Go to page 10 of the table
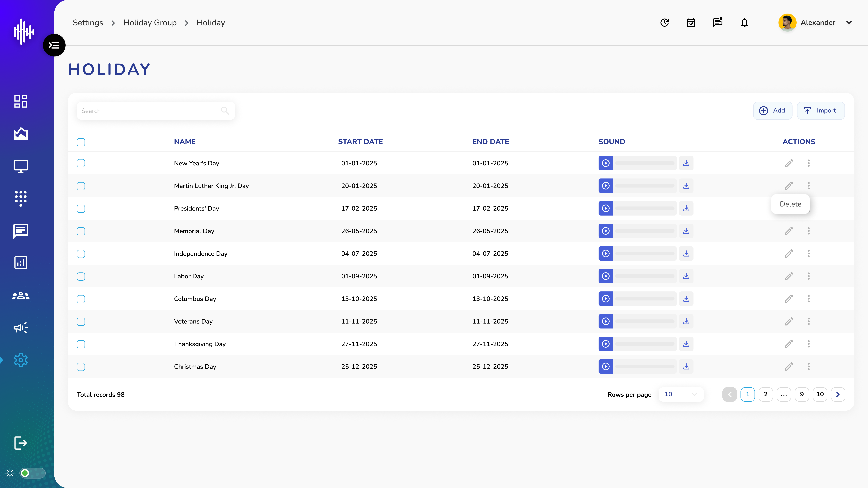The width and height of the screenshot is (868, 488). (x=820, y=394)
